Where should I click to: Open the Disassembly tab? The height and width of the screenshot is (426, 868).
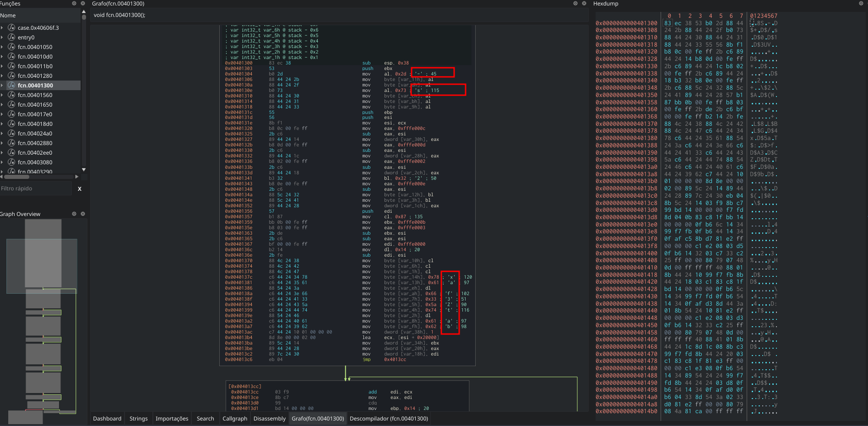[x=269, y=418]
